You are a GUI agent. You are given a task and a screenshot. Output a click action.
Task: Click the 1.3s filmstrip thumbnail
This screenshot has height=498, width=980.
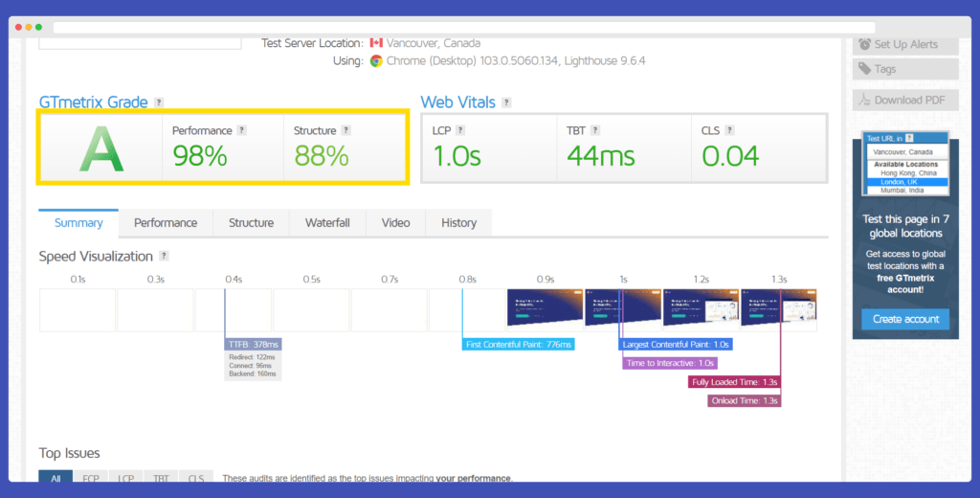[779, 309]
